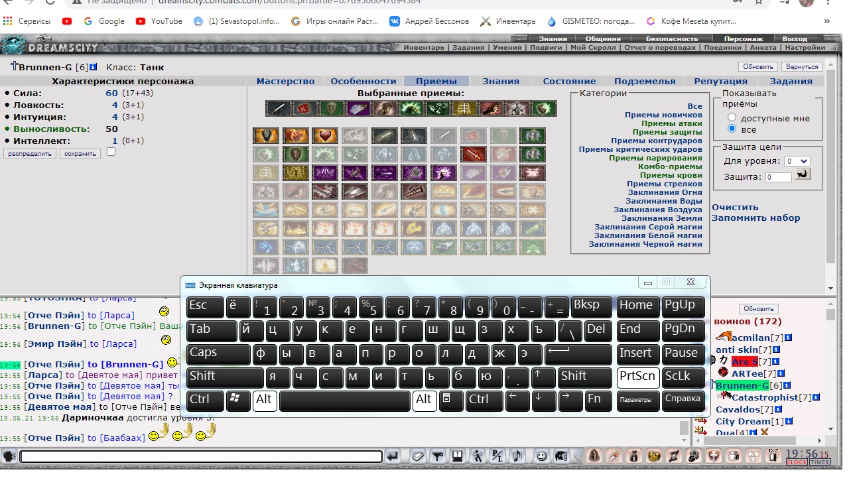This screenshot has height=504, width=849.
Task: Expand hidden bookmarks with the » chevron
Action: [827, 21]
